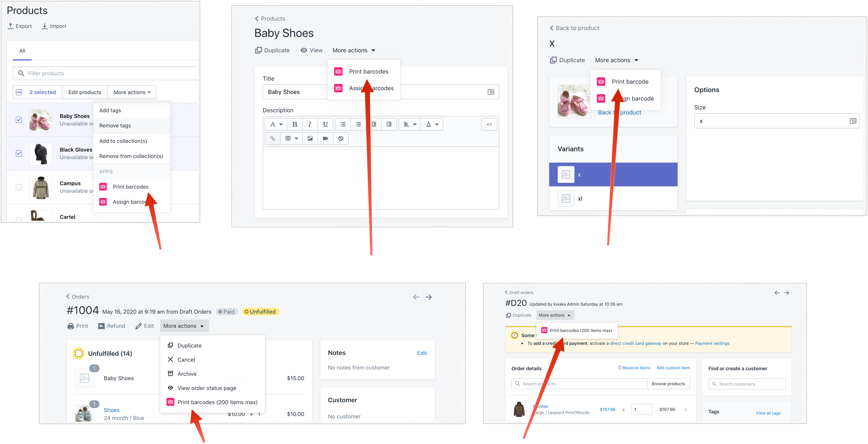Uncheck the Black Gloves product checkbox
868x444 pixels.
point(19,153)
